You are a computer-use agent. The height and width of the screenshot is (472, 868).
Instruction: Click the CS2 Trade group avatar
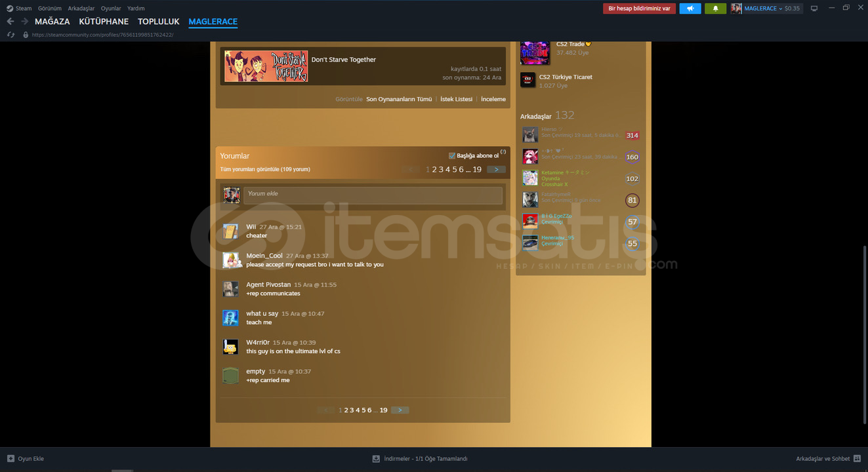[535, 52]
